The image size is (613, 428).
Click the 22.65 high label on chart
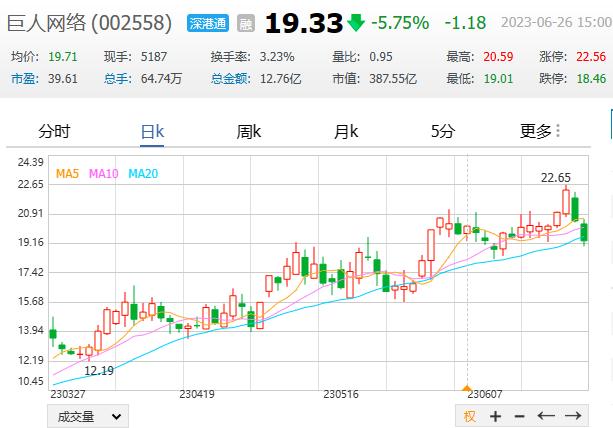coord(556,178)
